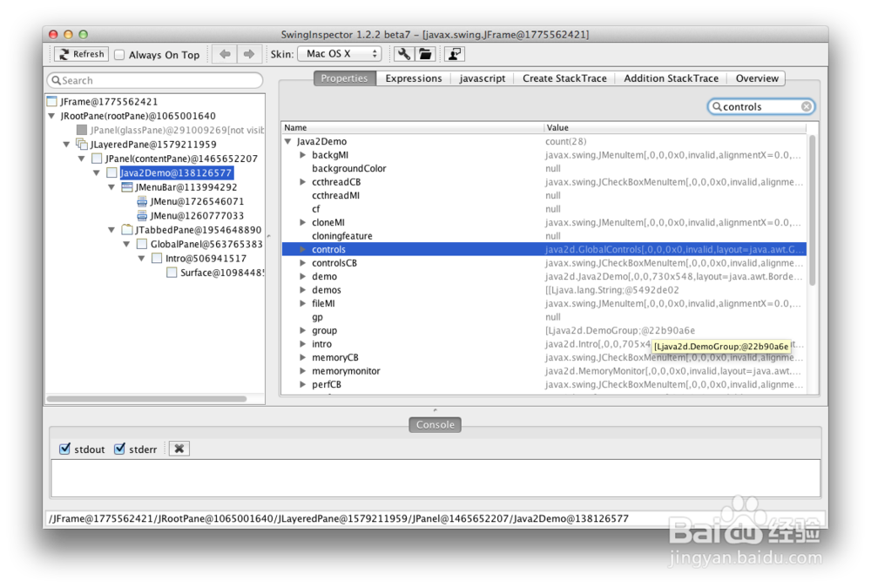This screenshot has height=588, width=871.
Task: Expand the demos property row
Action: pos(303,290)
